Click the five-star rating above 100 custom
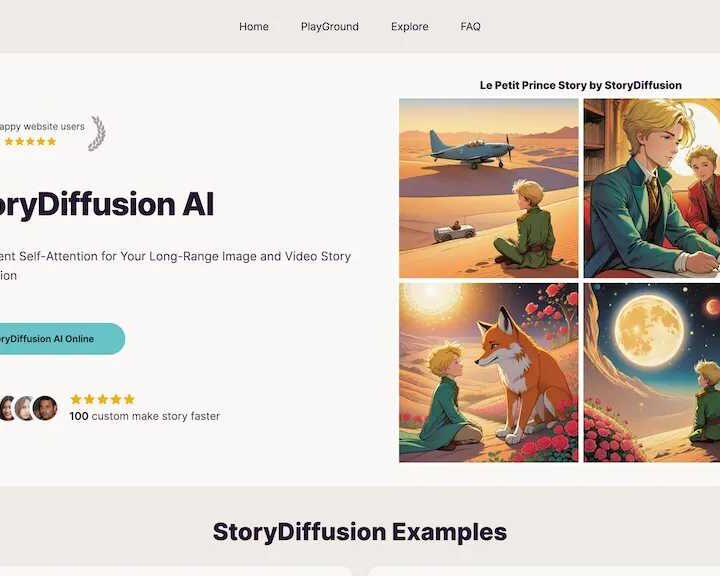This screenshot has width=720, height=576. 102,399
